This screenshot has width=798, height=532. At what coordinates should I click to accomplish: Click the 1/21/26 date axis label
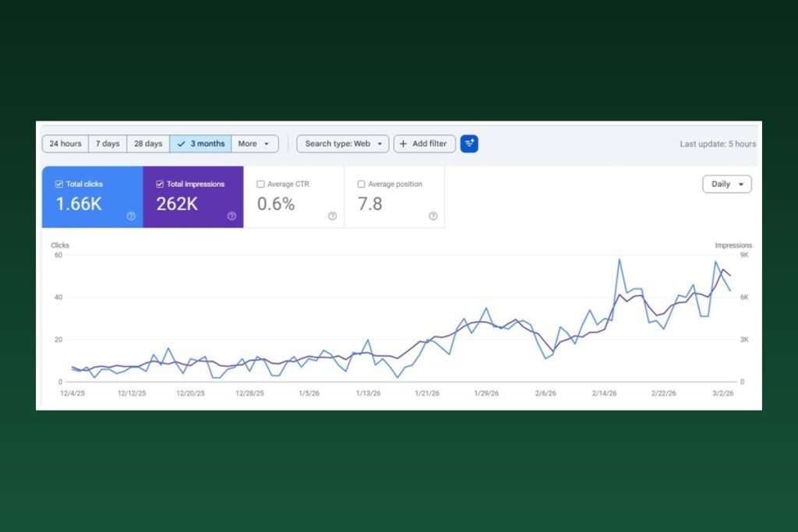click(427, 393)
